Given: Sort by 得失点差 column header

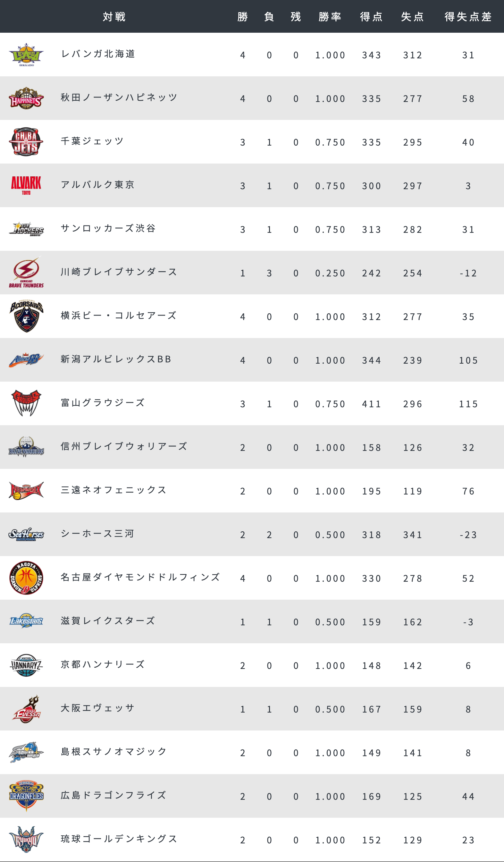Looking at the screenshot, I should pos(468,16).
